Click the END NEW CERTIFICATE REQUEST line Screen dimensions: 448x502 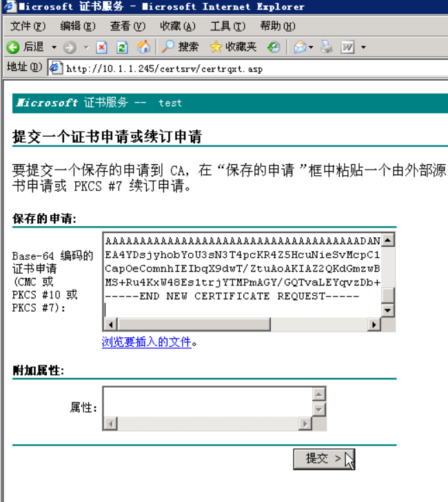(232, 296)
